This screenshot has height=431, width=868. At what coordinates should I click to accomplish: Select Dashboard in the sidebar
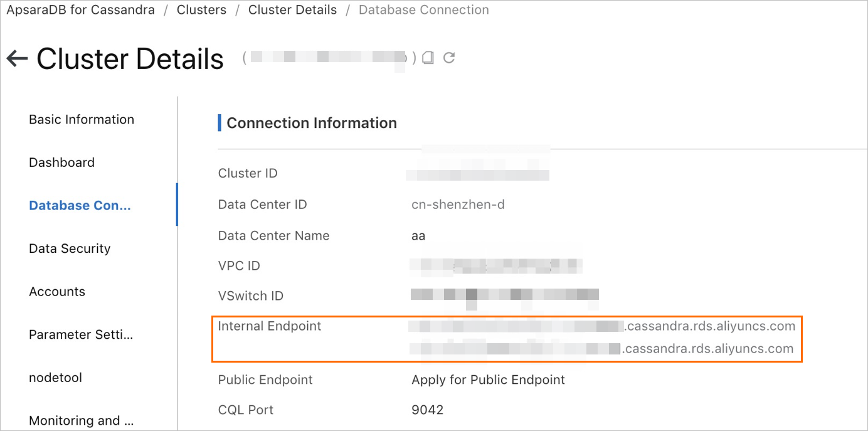(61, 162)
